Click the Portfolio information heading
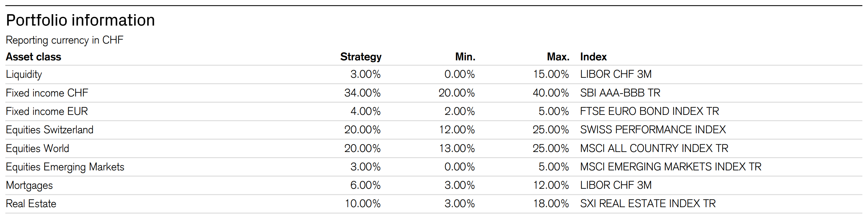This screenshot has width=868, height=222. tap(81, 20)
